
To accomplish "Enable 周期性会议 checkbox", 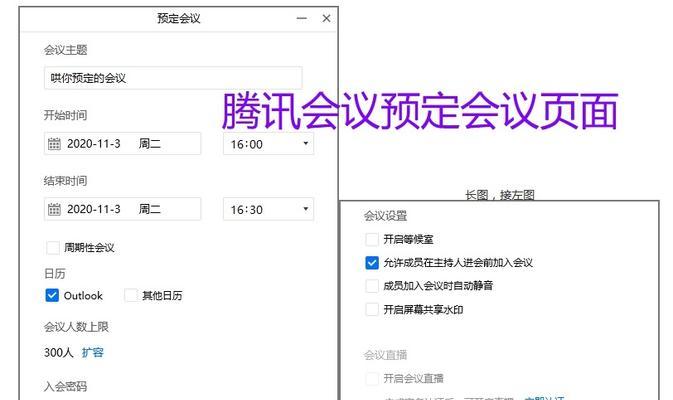I will point(53,248).
